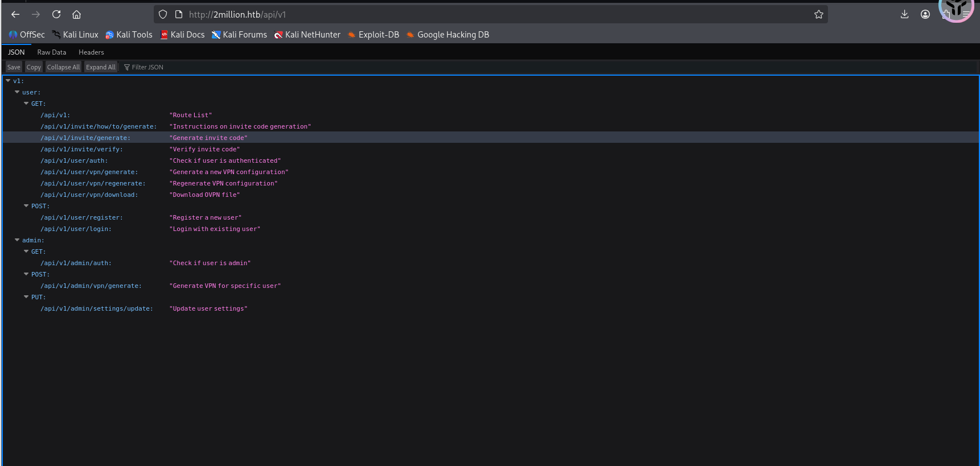Collapse the user node in the tree
Screen dimensions: 980x466
click(x=17, y=92)
